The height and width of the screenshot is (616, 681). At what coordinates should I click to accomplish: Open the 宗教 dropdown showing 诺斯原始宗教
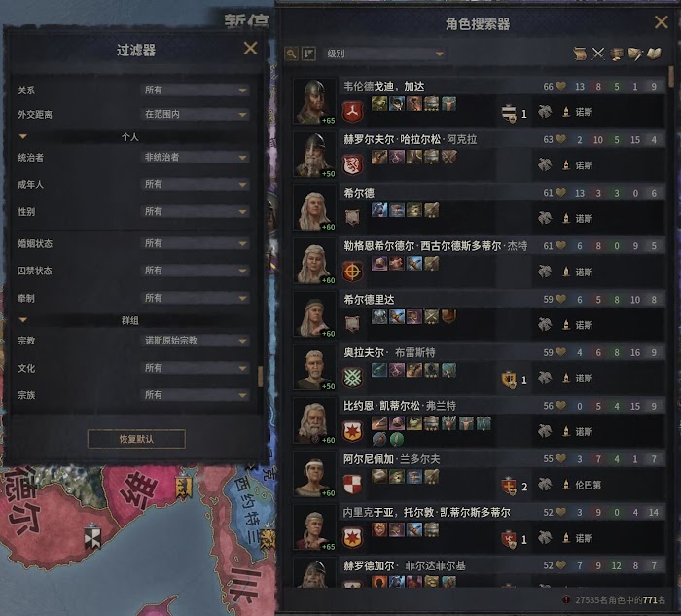(x=195, y=341)
